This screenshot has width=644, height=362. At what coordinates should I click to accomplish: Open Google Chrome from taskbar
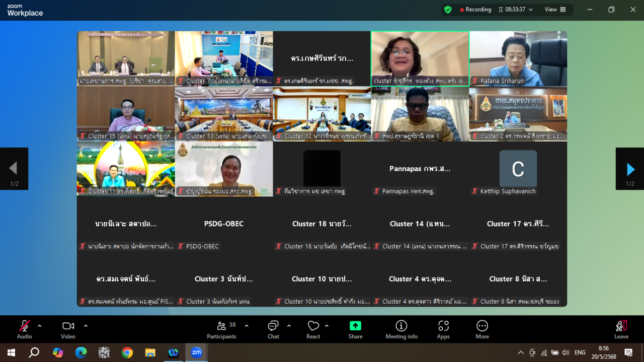pyautogui.click(x=127, y=352)
